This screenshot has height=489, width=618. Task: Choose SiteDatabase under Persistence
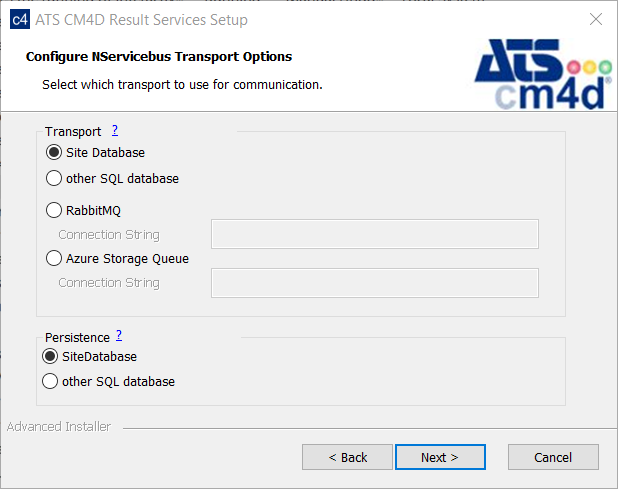pyautogui.click(x=50, y=357)
